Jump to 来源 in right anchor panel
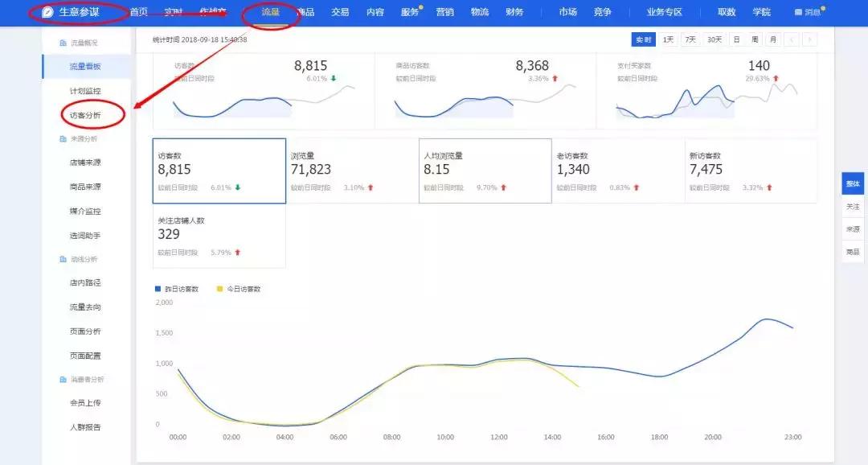868x465 pixels. 852,229
